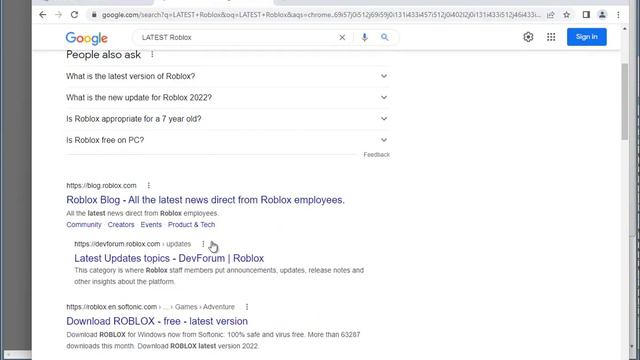Open the Chrome profile avatar
Screen dimensions: 640x360
pyautogui.click(x=602, y=15)
